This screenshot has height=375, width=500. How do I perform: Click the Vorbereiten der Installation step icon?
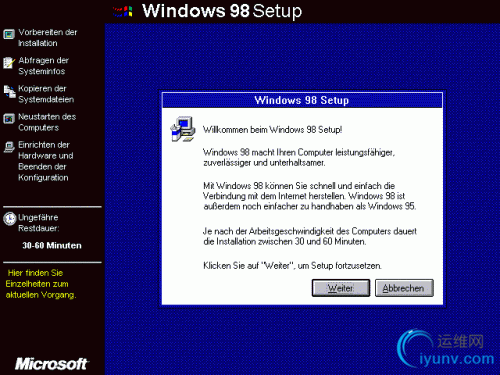pyautogui.click(x=9, y=34)
